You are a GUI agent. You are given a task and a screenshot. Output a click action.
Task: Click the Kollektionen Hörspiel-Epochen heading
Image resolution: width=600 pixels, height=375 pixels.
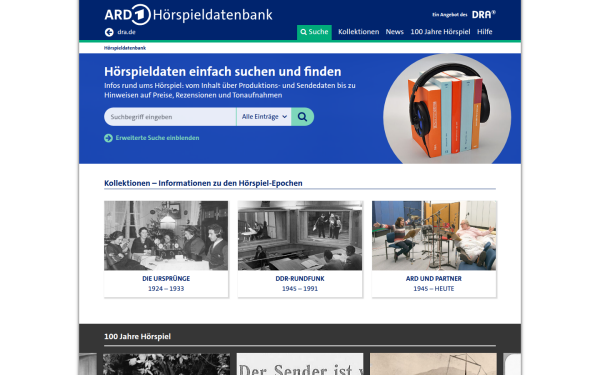click(203, 183)
